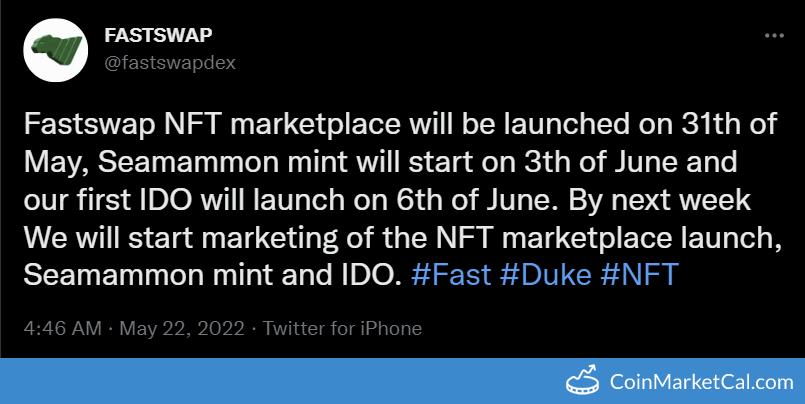Open the Twitter for iPhone source label
Image resolution: width=805 pixels, height=404 pixels.
tap(343, 328)
